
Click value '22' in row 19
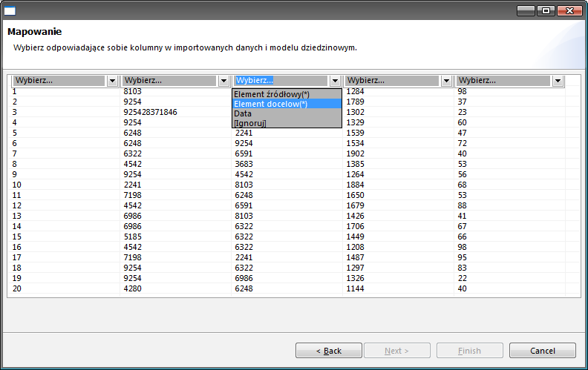pos(462,278)
